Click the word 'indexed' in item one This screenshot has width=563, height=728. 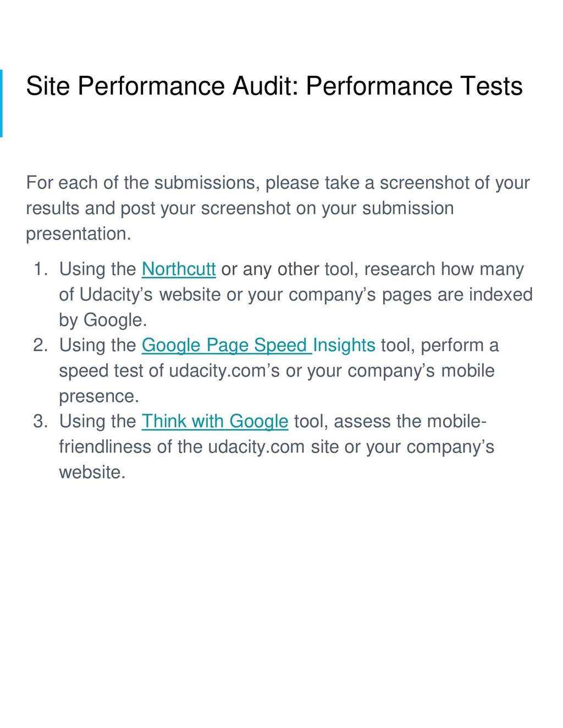pos(500,294)
